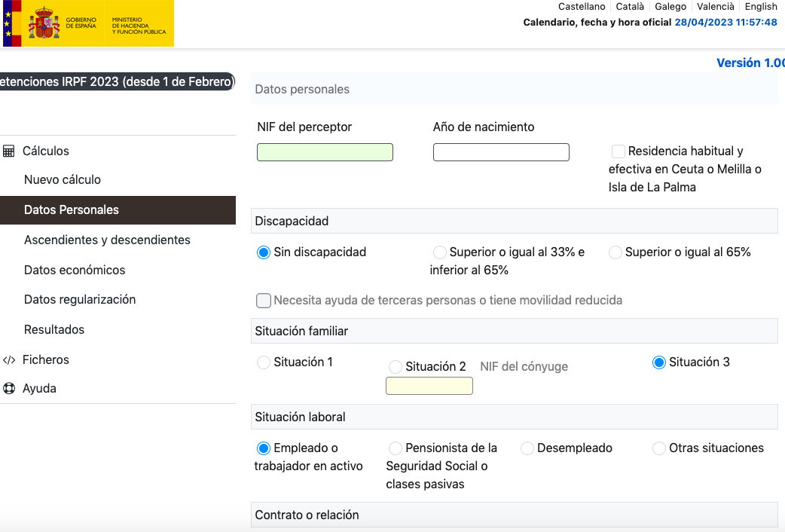785x532 pixels.
Task: Click the Cálculos grid icon
Action: point(7,151)
